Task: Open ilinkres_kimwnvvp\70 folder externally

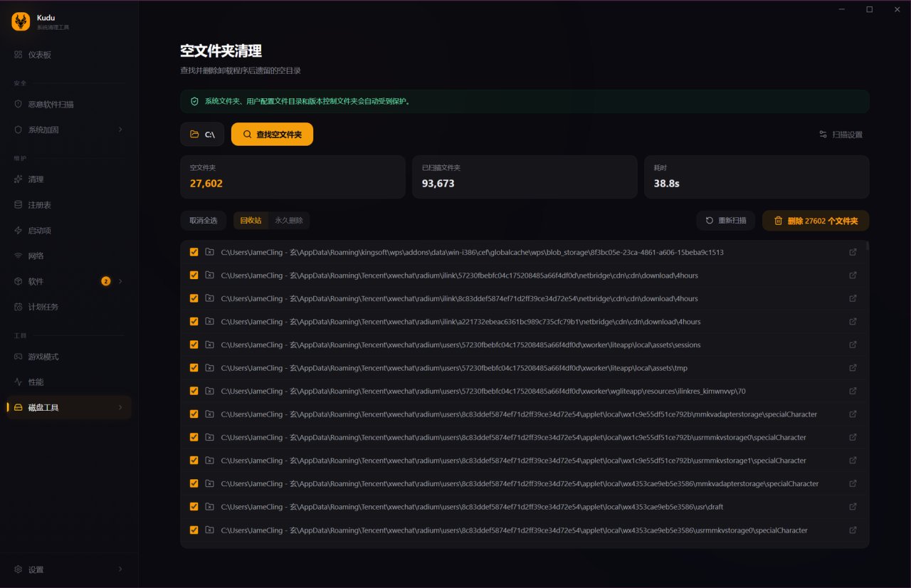Action: [x=853, y=391]
